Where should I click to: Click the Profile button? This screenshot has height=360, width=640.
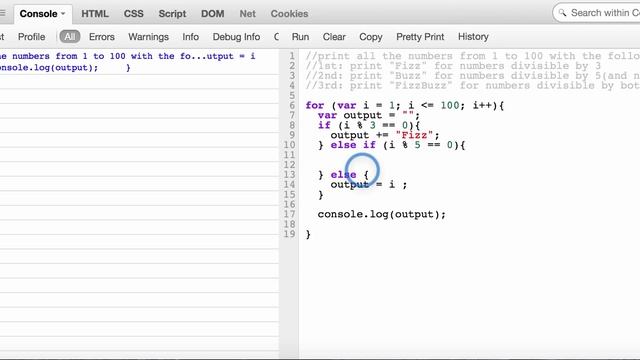31,37
